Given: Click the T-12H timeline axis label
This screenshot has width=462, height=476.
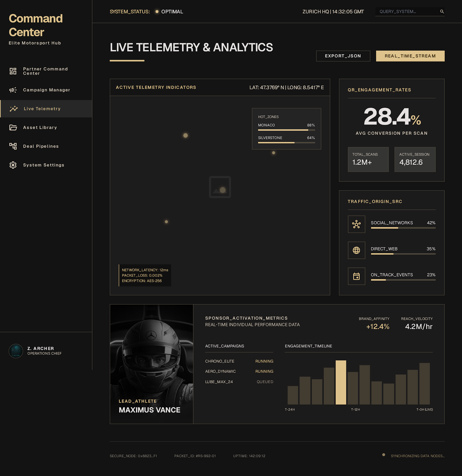Looking at the screenshot, I should coord(355,410).
